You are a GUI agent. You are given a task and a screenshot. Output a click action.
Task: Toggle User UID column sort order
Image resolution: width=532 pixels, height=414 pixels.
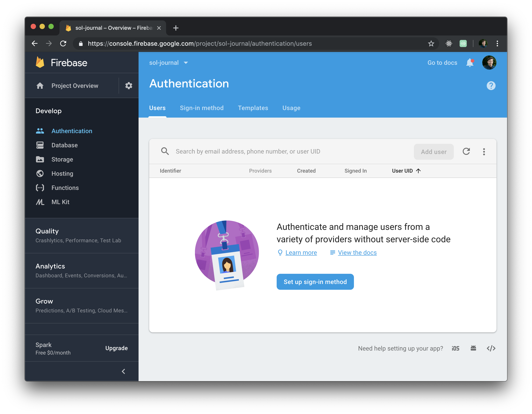(x=406, y=171)
